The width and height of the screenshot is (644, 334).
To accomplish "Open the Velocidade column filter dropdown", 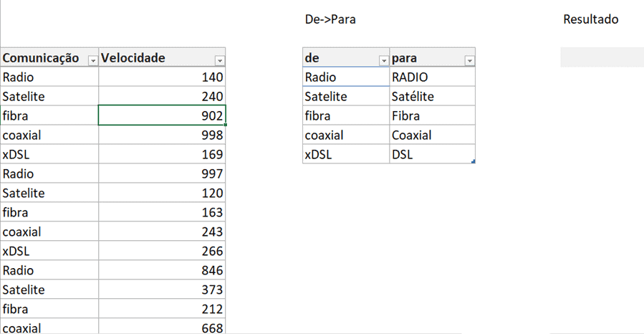I will coord(220,61).
